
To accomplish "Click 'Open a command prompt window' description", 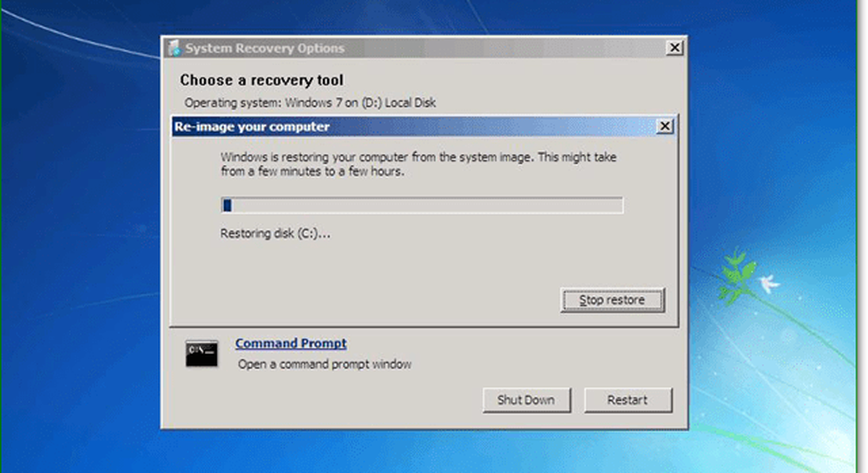I will point(325,365).
